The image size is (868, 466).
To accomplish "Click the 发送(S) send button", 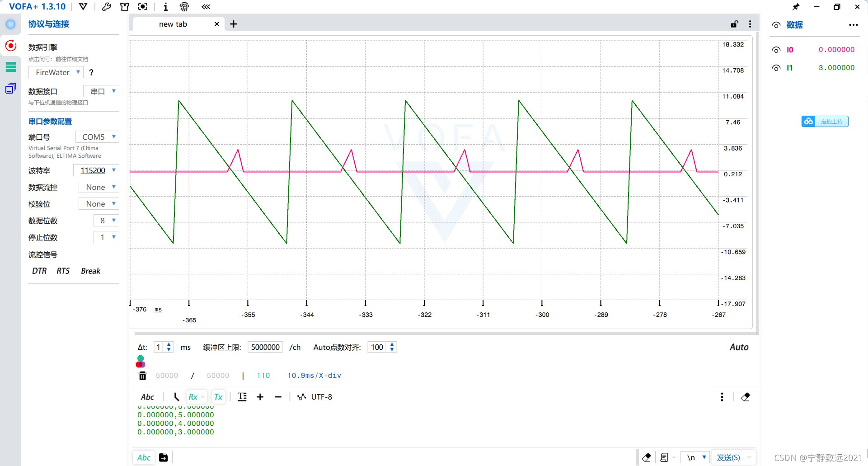I will point(728,457).
